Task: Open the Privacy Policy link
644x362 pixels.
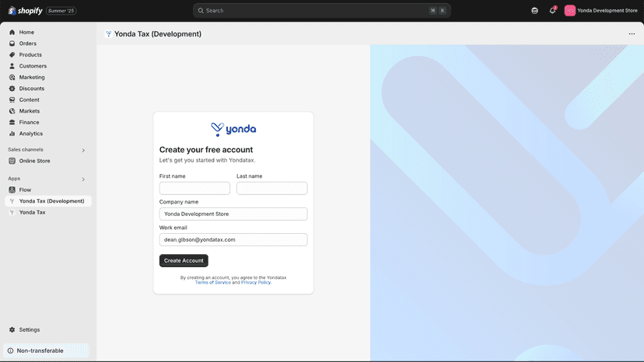Action: tap(255, 283)
